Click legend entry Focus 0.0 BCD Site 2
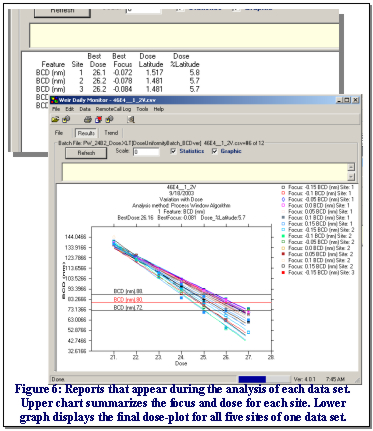 (x=315, y=248)
